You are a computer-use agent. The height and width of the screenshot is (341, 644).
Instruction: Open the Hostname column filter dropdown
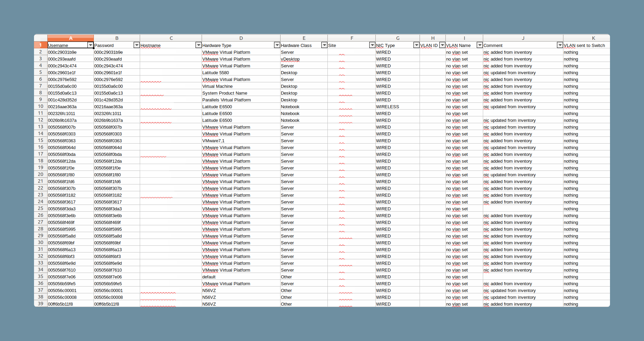[x=198, y=45]
